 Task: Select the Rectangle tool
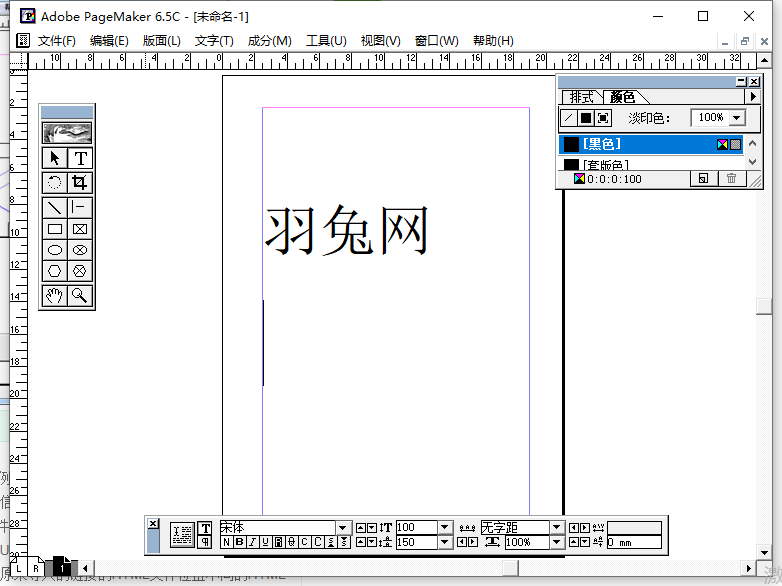pos(54,229)
